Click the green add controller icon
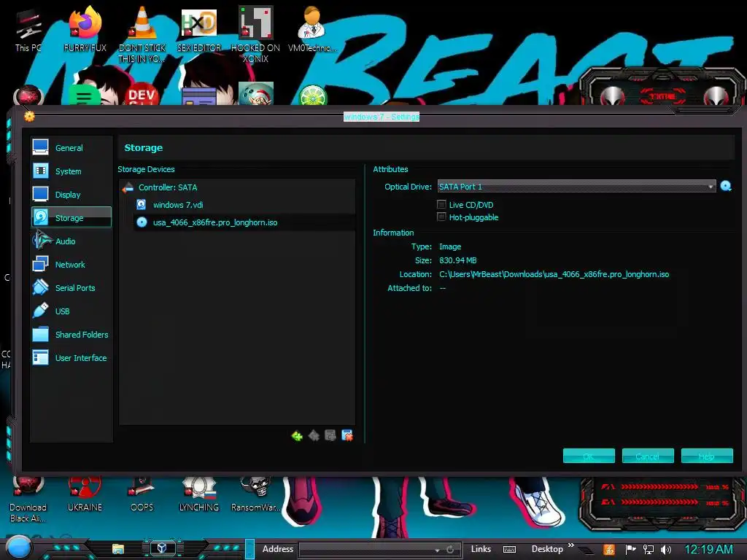 (x=297, y=436)
